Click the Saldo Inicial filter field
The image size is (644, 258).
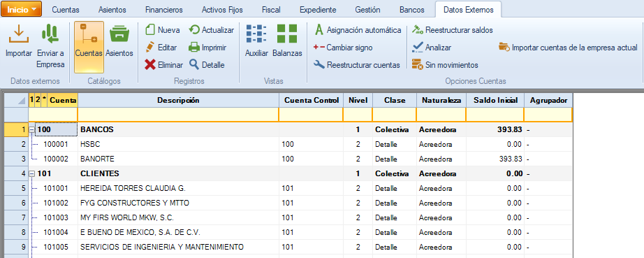click(x=495, y=115)
